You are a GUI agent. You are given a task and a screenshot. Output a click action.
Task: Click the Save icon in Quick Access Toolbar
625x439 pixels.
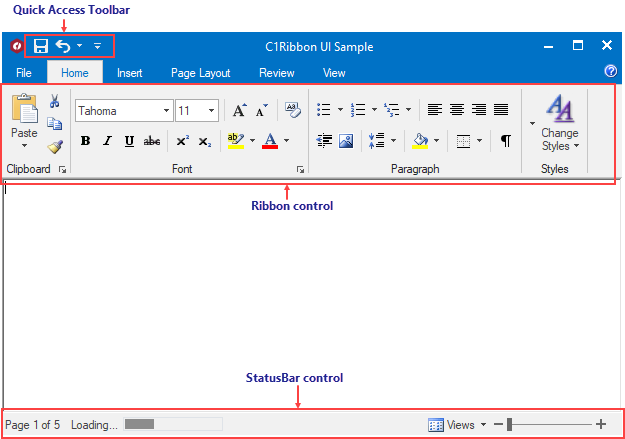click(41, 46)
